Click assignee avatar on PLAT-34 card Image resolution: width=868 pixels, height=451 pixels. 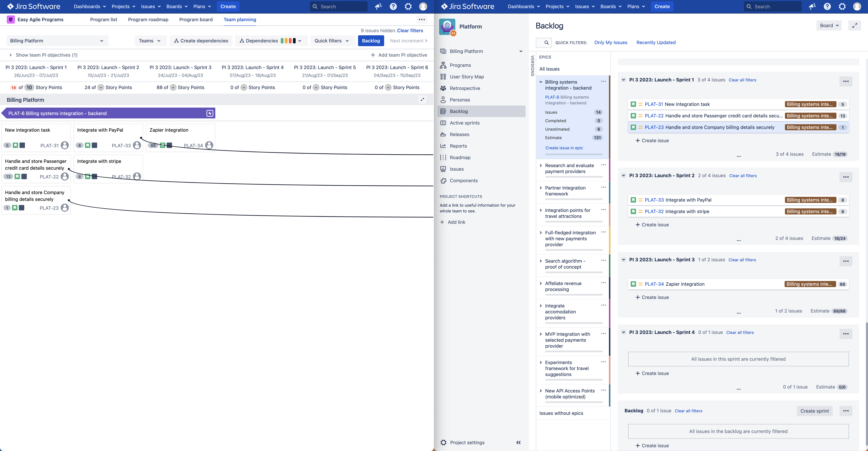pyautogui.click(x=209, y=145)
